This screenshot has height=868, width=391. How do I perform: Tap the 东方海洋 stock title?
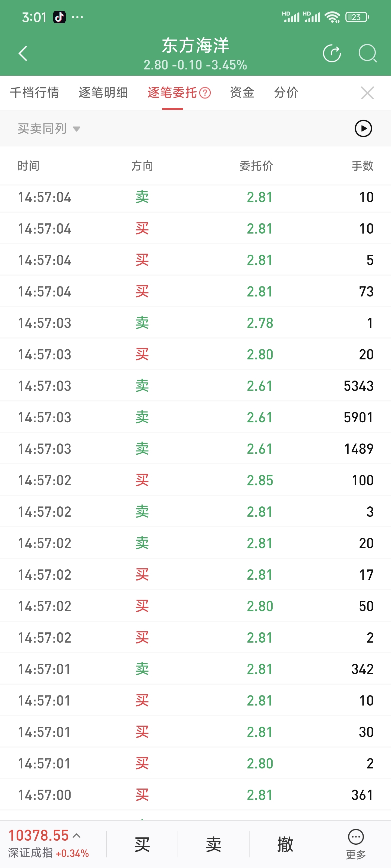coord(195,46)
